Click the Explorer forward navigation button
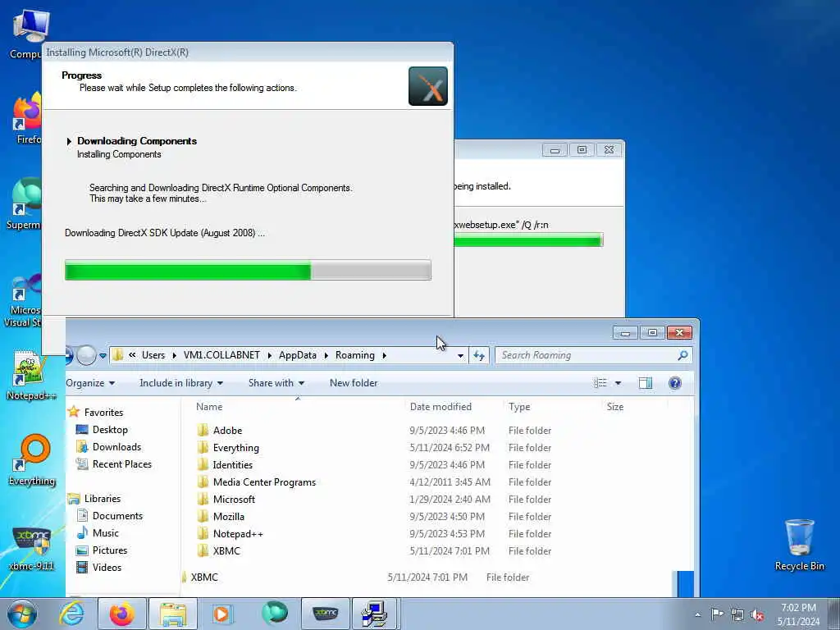Screen dimensions: 840x630 (85, 354)
